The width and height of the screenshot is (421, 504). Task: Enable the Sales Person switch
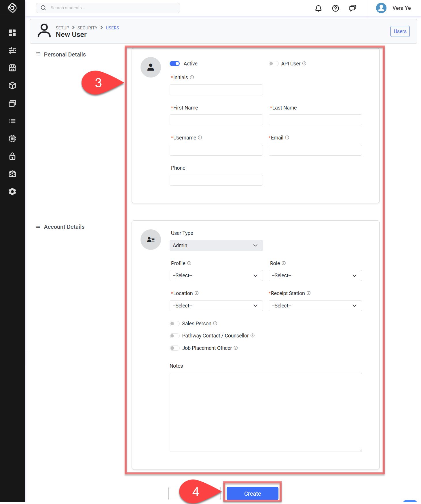(x=175, y=324)
